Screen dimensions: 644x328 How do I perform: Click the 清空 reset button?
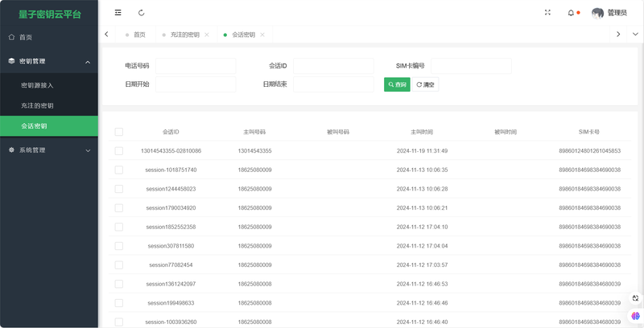click(x=425, y=84)
